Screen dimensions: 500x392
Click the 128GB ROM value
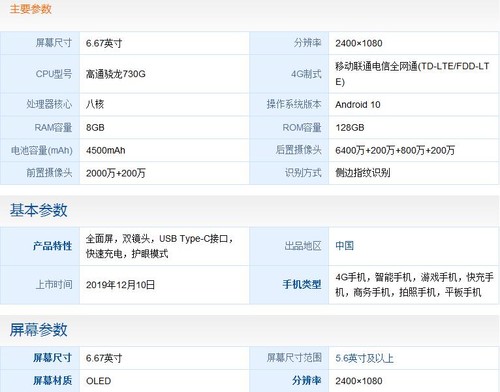tap(350, 127)
